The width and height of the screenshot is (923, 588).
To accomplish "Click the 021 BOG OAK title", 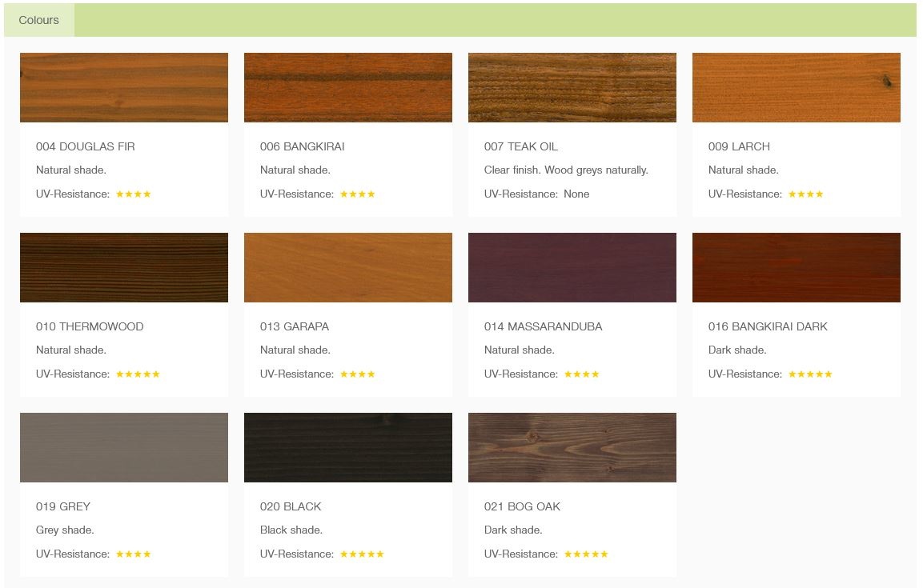I will click(x=522, y=506).
